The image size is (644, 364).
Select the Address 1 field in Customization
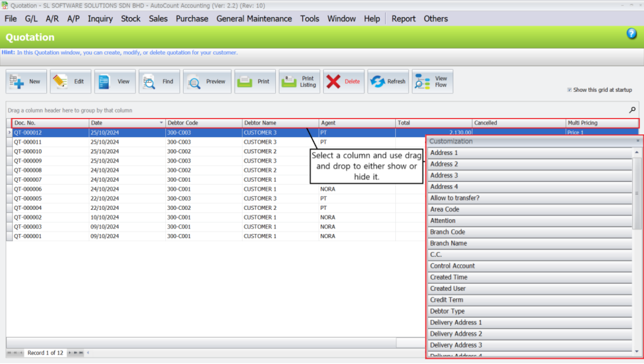[530, 153]
